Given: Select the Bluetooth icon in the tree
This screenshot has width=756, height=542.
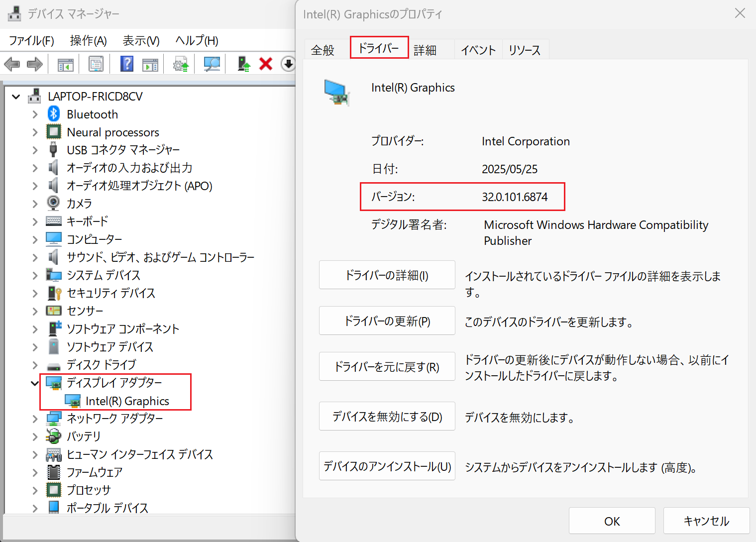Looking at the screenshot, I should 54,114.
